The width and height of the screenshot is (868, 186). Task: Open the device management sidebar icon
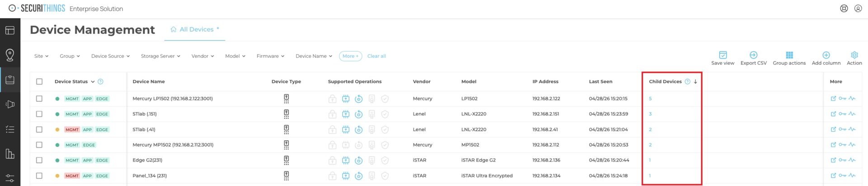coord(10,80)
